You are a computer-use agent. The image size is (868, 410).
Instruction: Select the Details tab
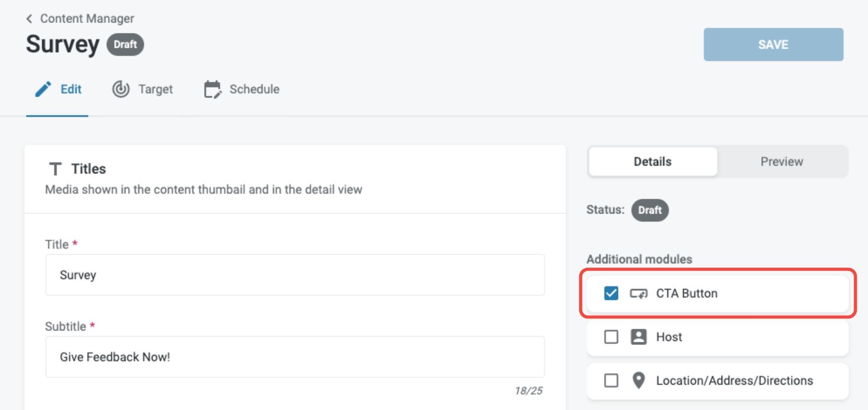(x=652, y=162)
